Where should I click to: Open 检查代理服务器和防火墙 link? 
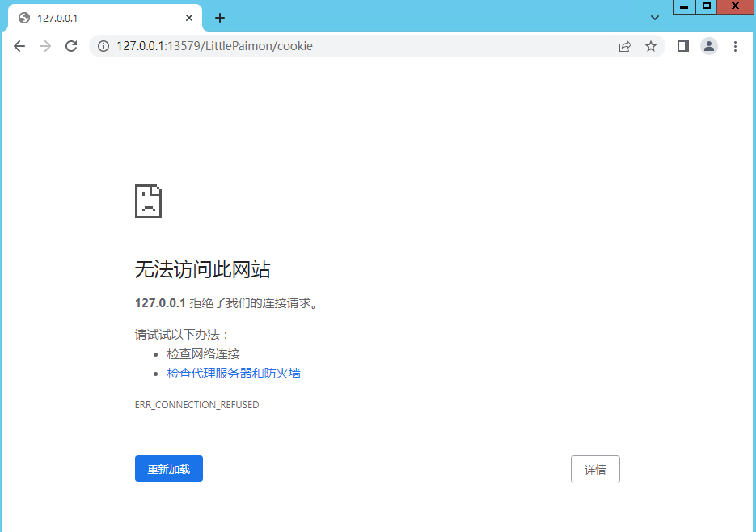(x=234, y=373)
